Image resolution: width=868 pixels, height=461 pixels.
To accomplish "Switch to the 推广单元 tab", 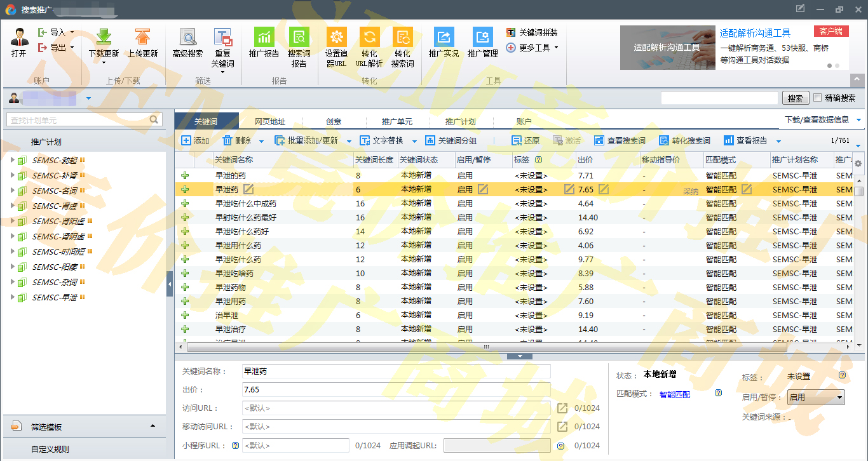I will pyautogui.click(x=397, y=122).
